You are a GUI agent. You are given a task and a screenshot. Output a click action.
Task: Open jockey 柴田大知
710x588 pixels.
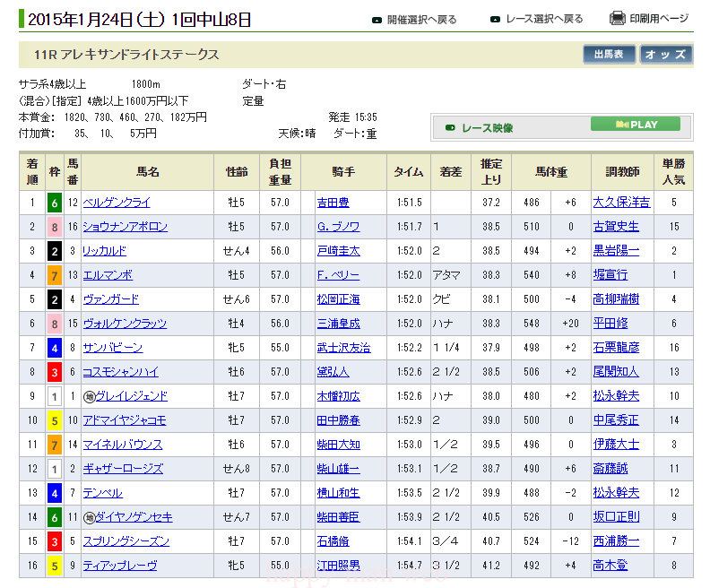pyautogui.click(x=338, y=445)
